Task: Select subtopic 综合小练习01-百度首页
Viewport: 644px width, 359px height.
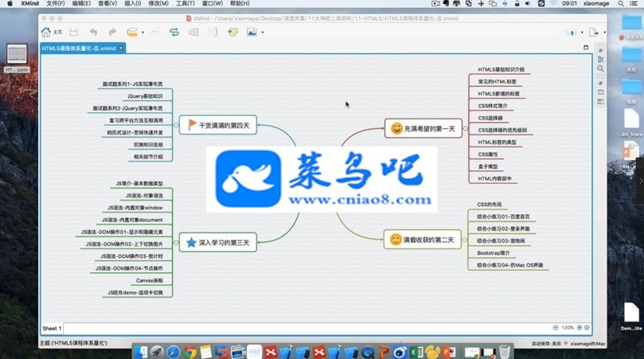Action: pos(503,217)
